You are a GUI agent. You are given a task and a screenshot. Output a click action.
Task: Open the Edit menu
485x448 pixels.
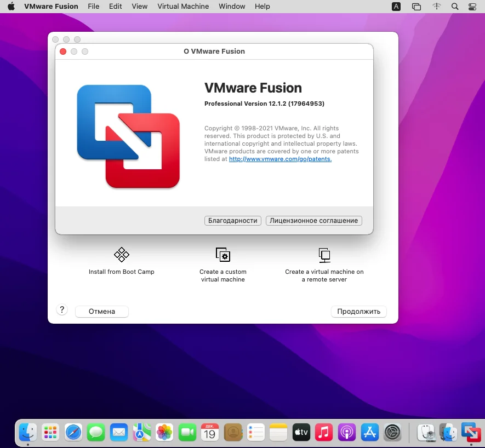tap(116, 6)
